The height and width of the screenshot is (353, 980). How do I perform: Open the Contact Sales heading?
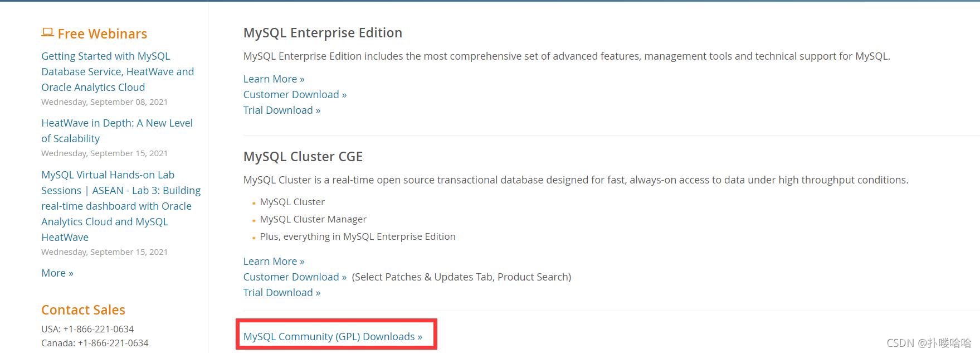(x=83, y=310)
